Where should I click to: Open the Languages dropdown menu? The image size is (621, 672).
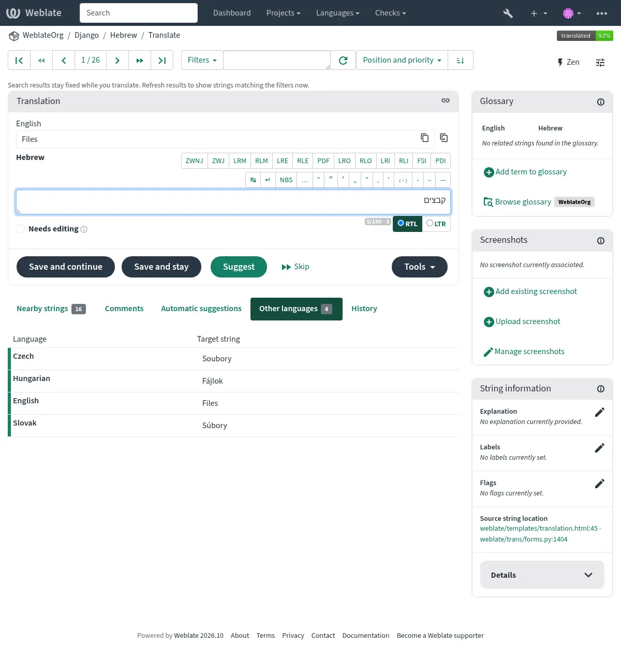(337, 13)
